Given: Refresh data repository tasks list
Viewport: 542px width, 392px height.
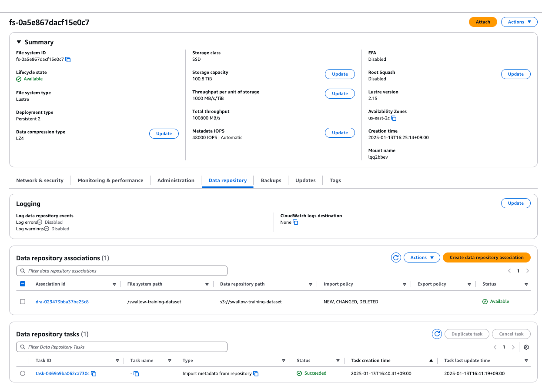Looking at the screenshot, I should click(x=437, y=334).
